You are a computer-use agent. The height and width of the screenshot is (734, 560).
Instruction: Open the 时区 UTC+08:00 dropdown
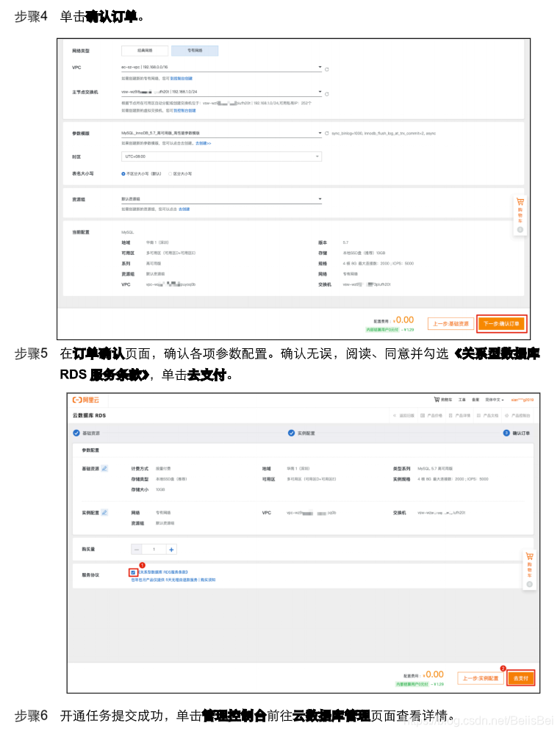(221, 156)
